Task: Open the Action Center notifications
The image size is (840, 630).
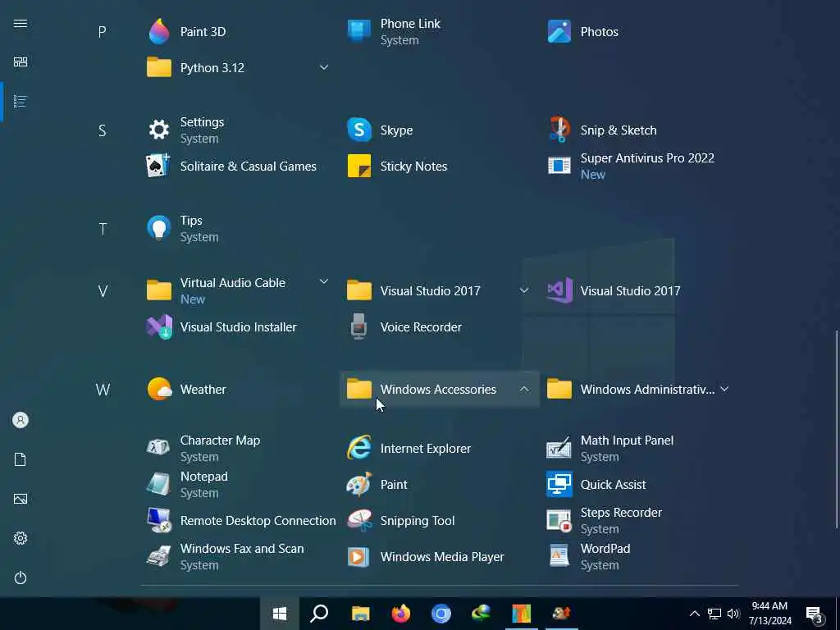Action: pyautogui.click(x=815, y=614)
